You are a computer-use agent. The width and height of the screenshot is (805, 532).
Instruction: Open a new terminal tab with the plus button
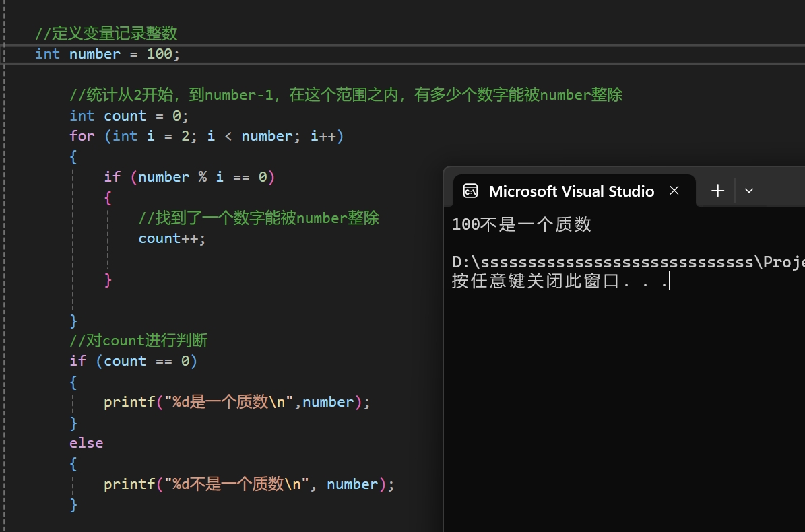click(x=717, y=191)
